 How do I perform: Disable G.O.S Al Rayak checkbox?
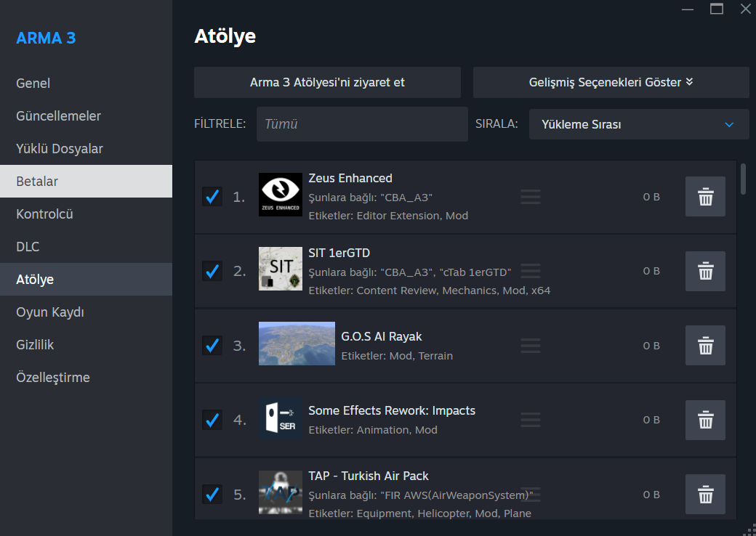(x=212, y=345)
